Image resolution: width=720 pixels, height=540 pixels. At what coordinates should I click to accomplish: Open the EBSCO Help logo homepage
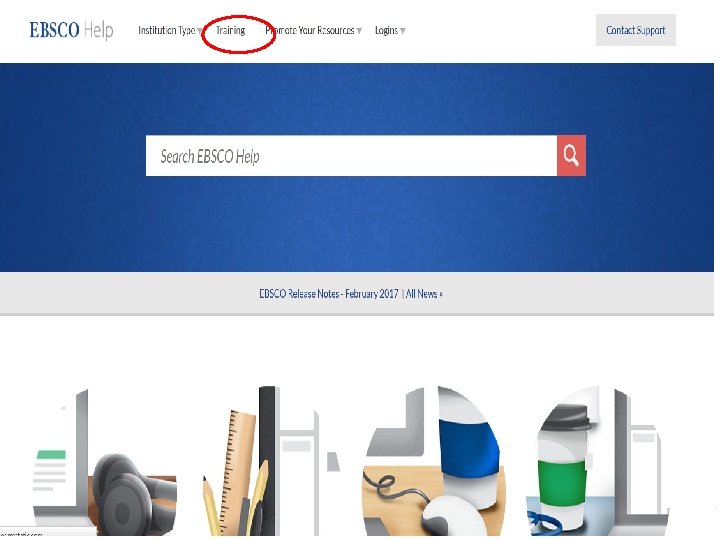[71, 30]
